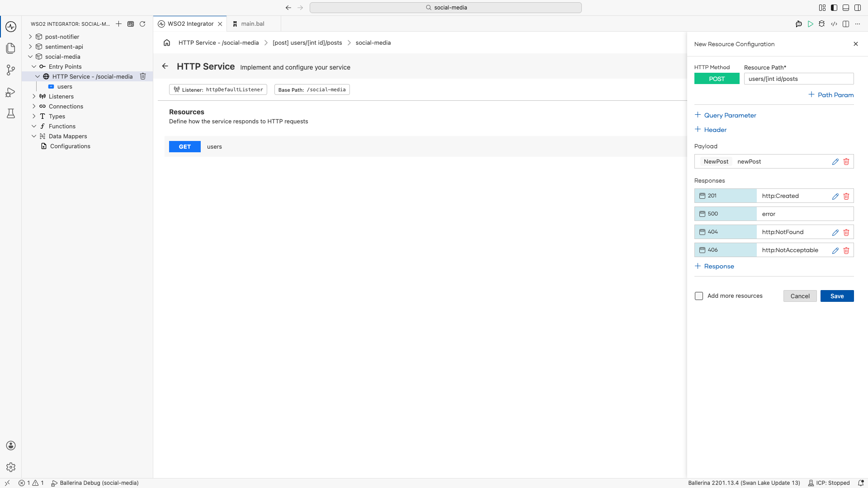Delete the 404 http:NotFound response
Screen dimensions: 868x488
click(846, 232)
